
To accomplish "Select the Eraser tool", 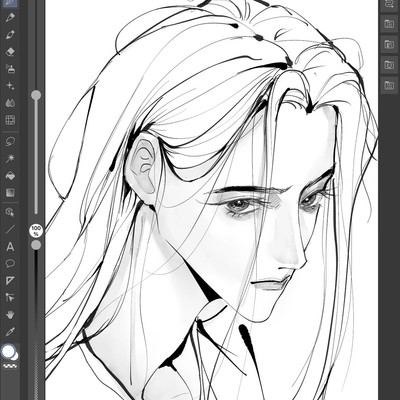I will 10,52.
